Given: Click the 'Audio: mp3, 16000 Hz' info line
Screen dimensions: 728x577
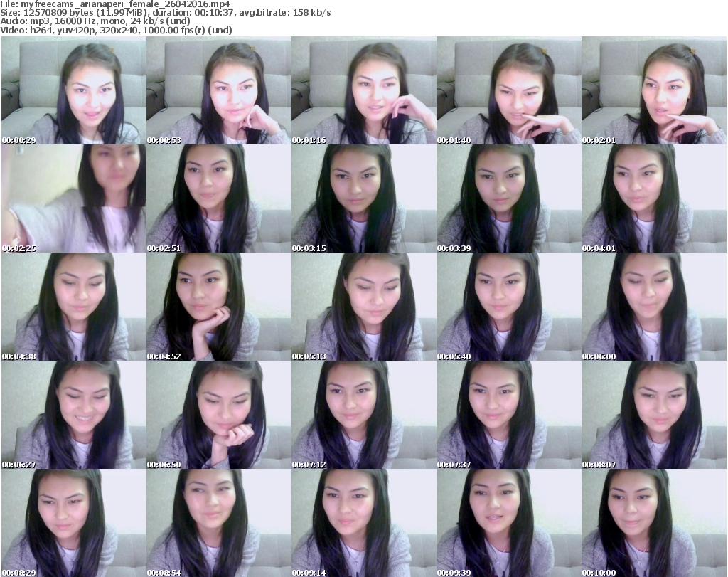Looking at the screenshot, I should point(95,21).
